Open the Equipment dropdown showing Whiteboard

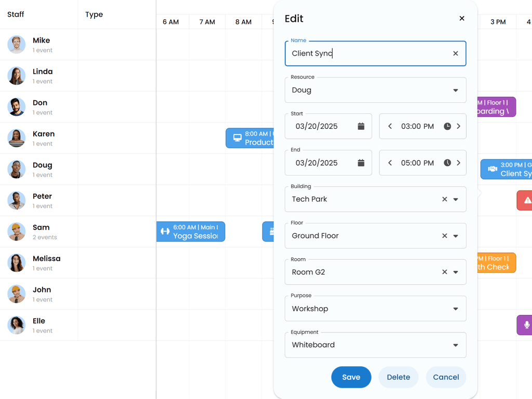456,344
